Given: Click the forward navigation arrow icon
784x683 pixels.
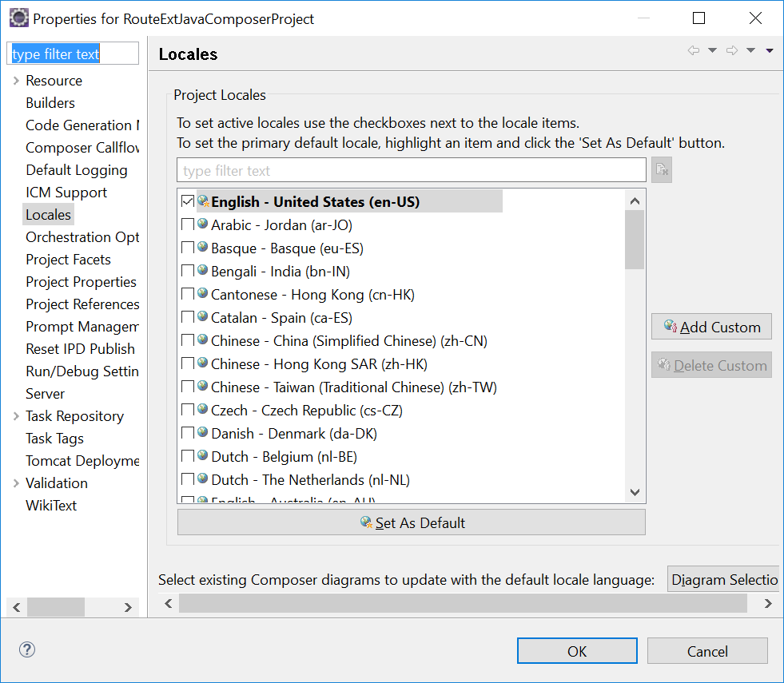Looking at the screenshot, I should click(x=731, y=51).
